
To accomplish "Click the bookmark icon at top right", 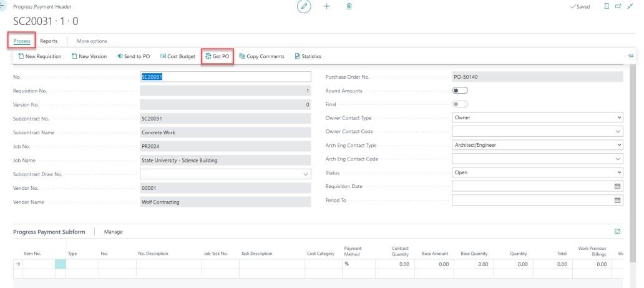I will (607, 7).
